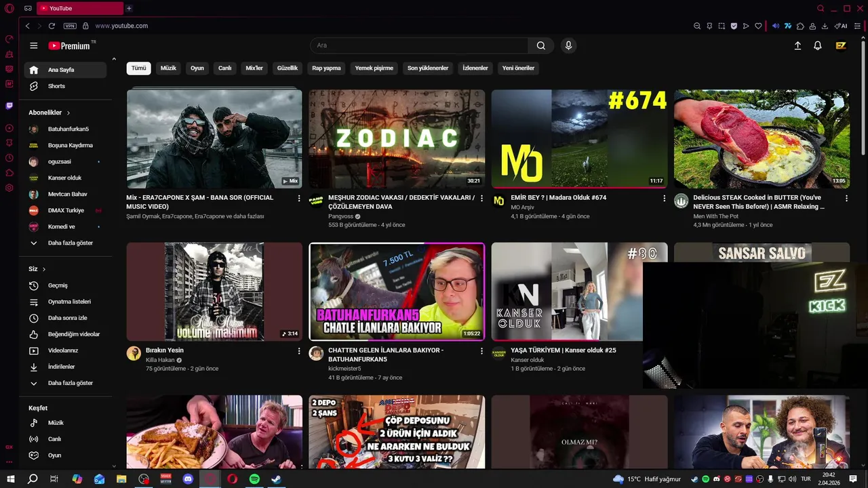Open options menu for Chatten Gelen İlanlara video
This screenshot has width=868, height=488.
[x=481, y=351]
